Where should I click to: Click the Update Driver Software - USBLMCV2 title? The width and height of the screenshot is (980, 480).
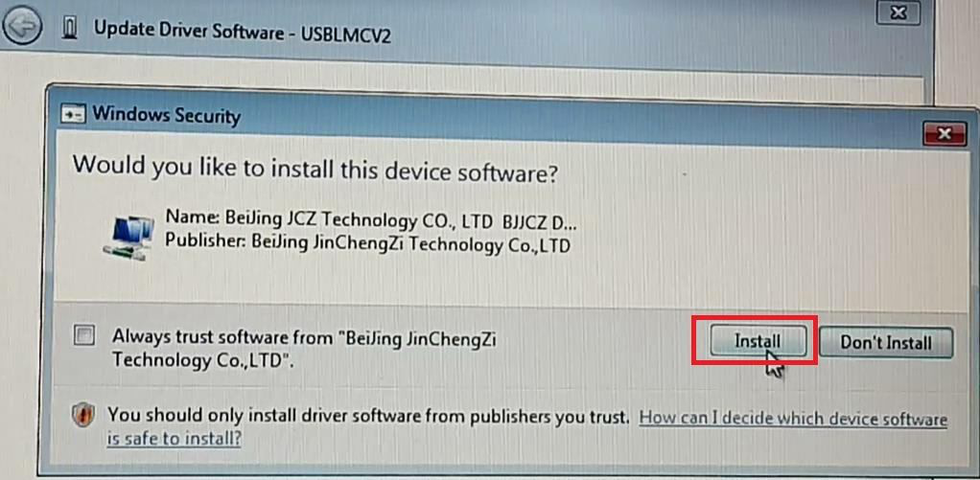point(243,32)
